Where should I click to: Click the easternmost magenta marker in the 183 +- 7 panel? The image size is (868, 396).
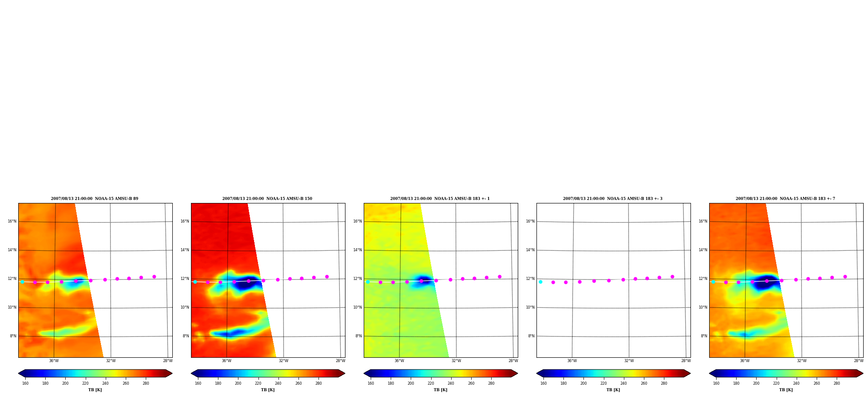(845, 276)
